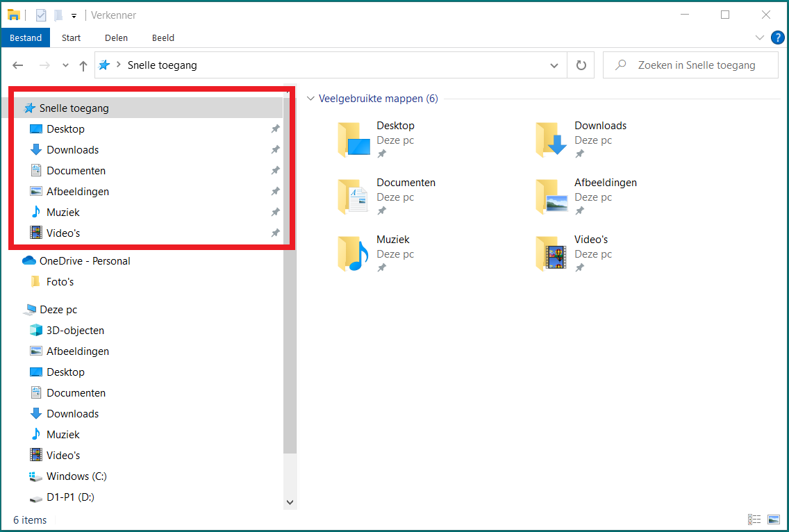Click the pin icon beside Documenten in sidebar
789x532 pixels.
click(275, 171)
